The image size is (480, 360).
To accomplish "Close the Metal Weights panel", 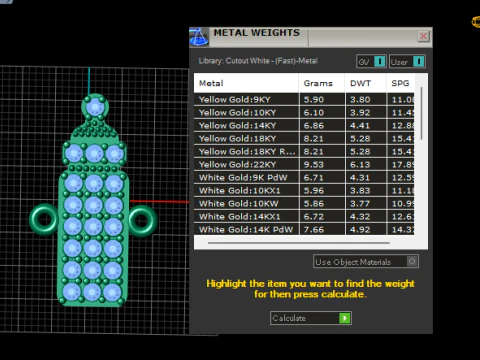I will pos(423,36).
